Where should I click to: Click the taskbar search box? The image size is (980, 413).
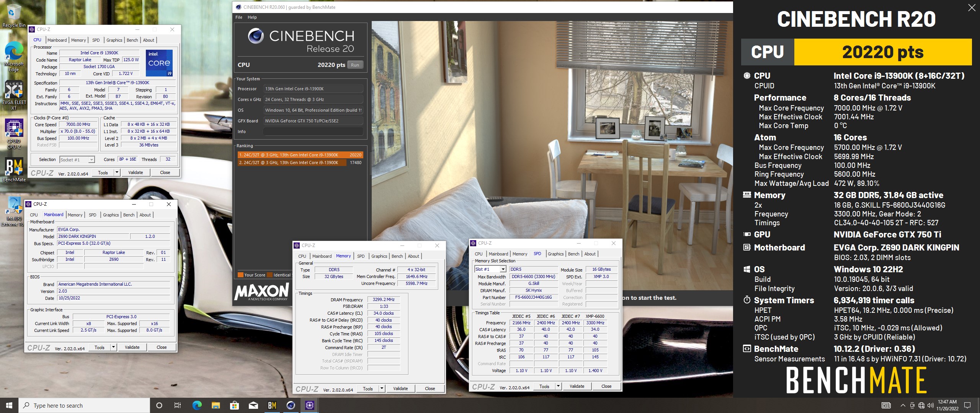pos(84,405)
